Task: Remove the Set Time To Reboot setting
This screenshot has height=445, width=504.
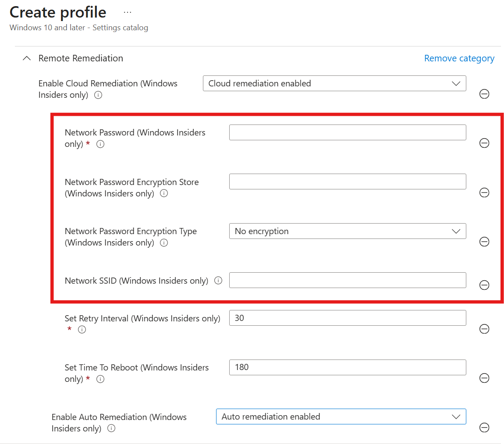Action: pyautogui.click(x=484, y=378)
